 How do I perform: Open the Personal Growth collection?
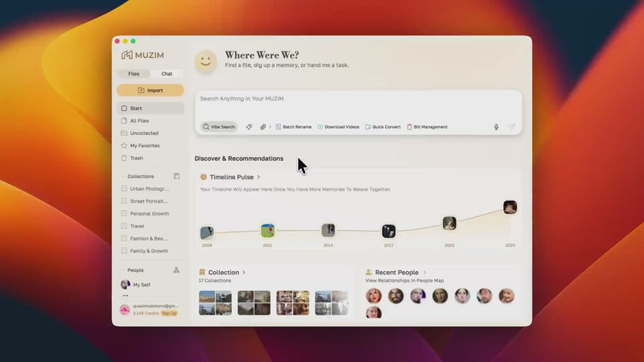[151, 214]
